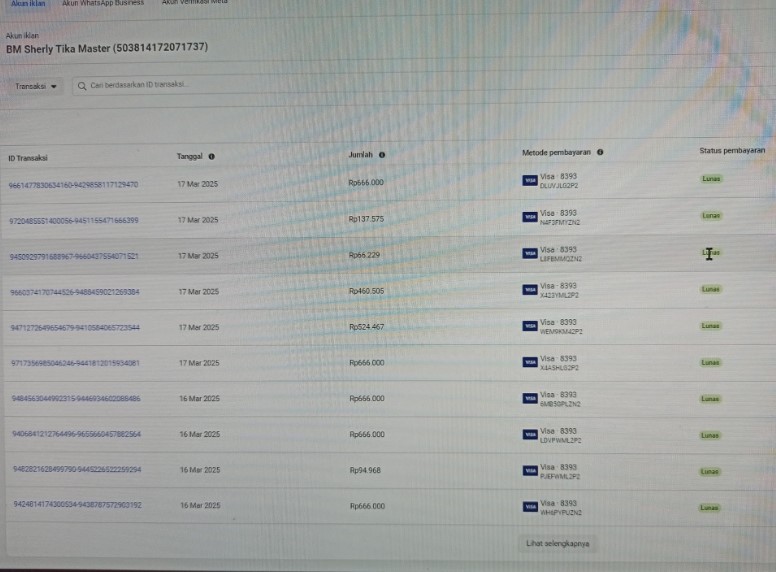Click Lunas status badge in Rp137.575 row

click(711, 215)
